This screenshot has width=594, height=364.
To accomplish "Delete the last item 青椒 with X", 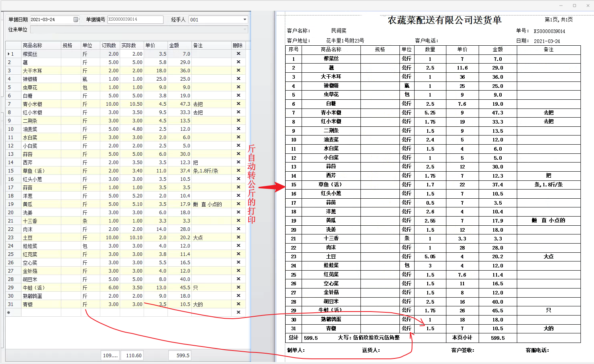I will pyautogui.click(x=238, y=304).
